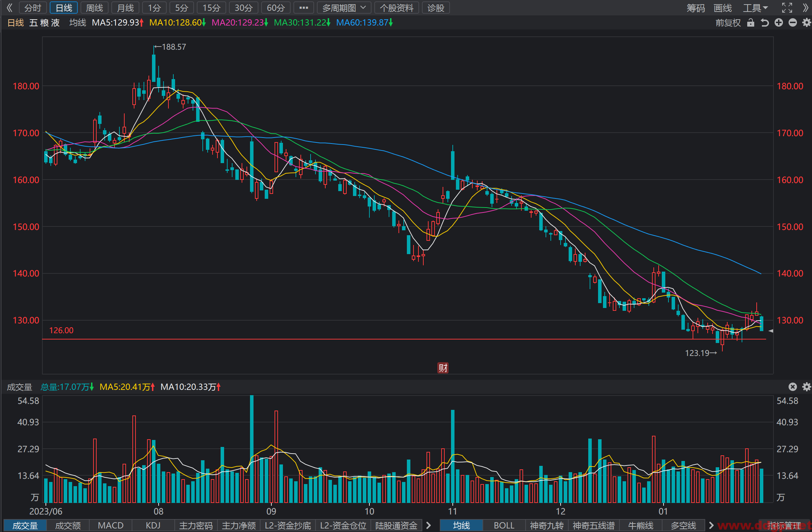Image resolution: width=812 pixels, height=532 pixels.
Task: Click the undo arrow icon in chart toolbar
Action: coord(765,23)
